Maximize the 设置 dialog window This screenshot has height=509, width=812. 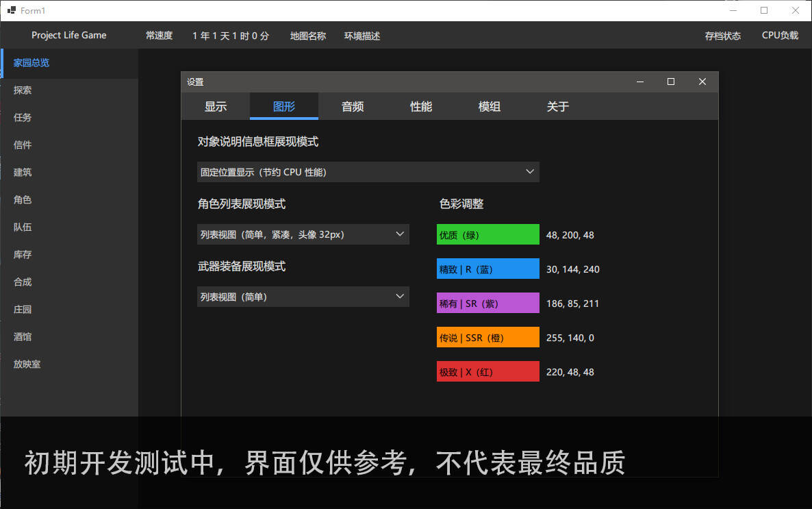[x=671, y=82]
